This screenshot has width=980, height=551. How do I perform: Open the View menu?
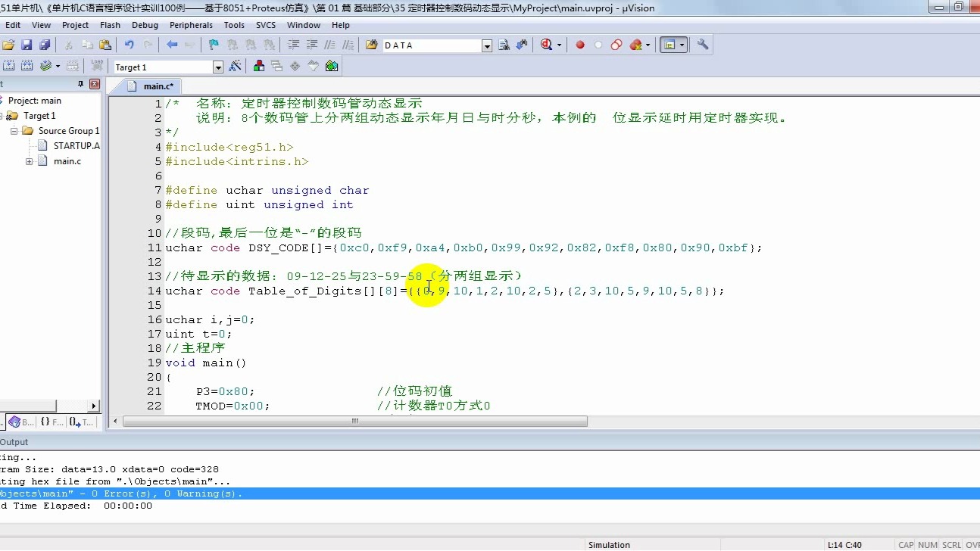click(41, 25)
